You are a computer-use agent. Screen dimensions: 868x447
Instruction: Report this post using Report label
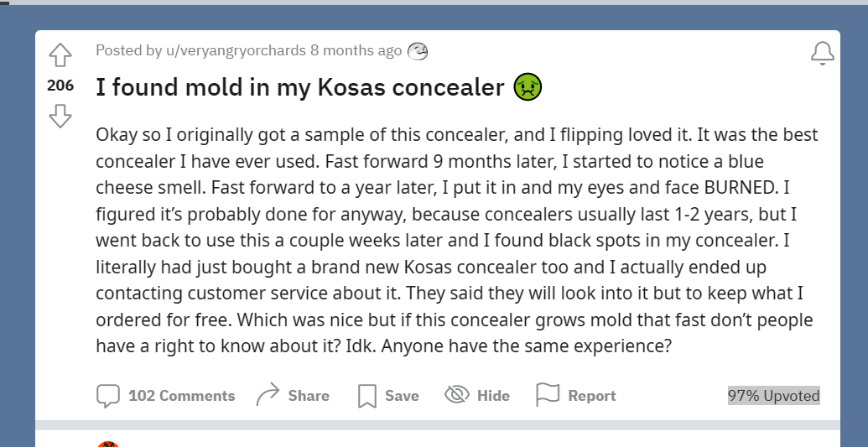pos(592,396)
